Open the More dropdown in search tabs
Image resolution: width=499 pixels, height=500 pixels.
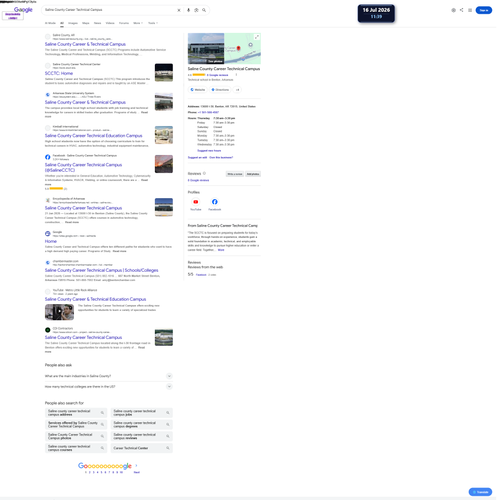click(138, 23)
